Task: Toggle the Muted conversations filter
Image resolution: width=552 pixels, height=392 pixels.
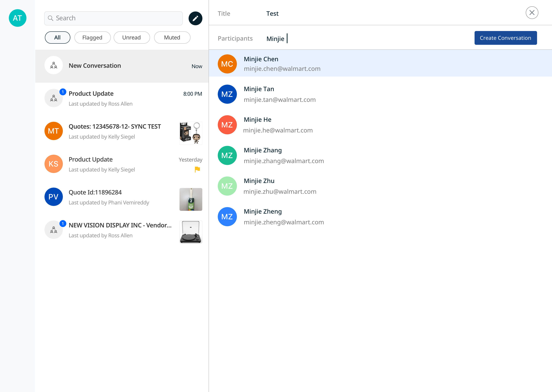Action: [x=172, y=37]
